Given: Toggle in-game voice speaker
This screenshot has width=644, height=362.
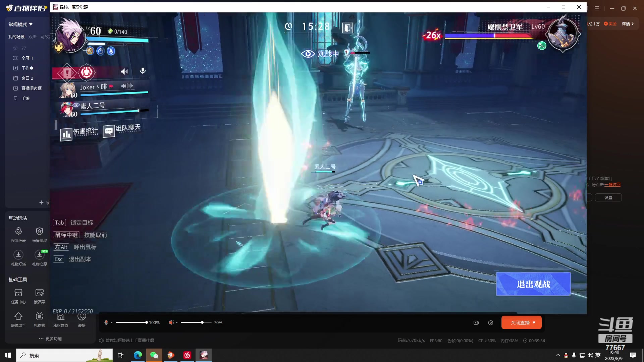Looking at the screenshot, I should (x=124, y=71).
